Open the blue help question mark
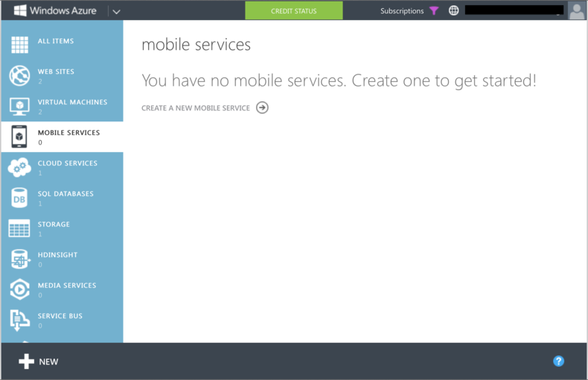588x380 pixels. coord(558,361)
